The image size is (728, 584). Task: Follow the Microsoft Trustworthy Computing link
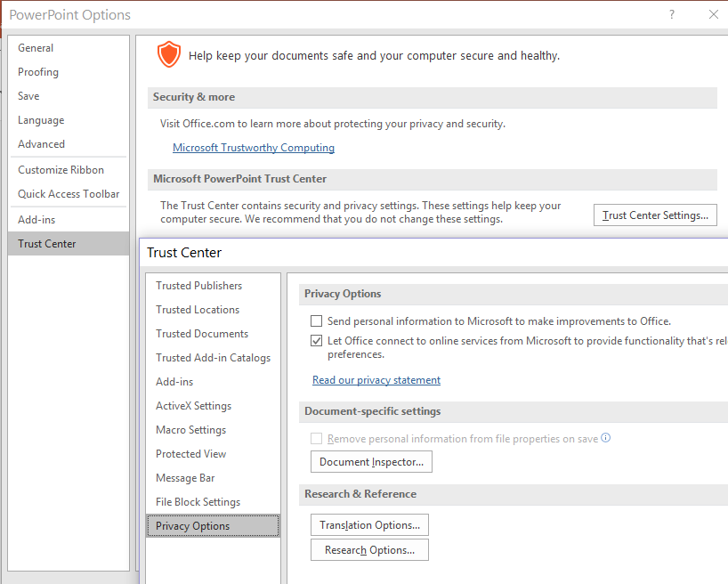pyautogui.click(x=254, y=148)
